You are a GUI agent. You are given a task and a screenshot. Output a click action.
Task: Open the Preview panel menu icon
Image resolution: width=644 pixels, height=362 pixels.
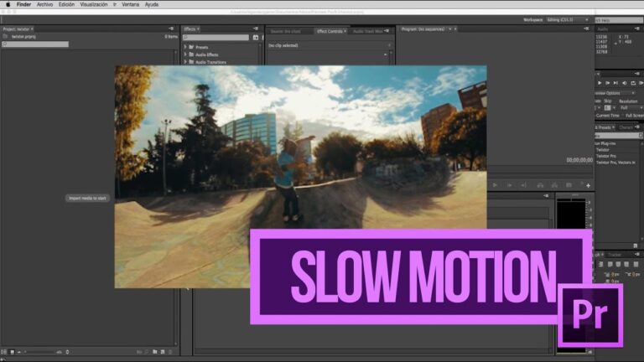[x=637, y=74]
